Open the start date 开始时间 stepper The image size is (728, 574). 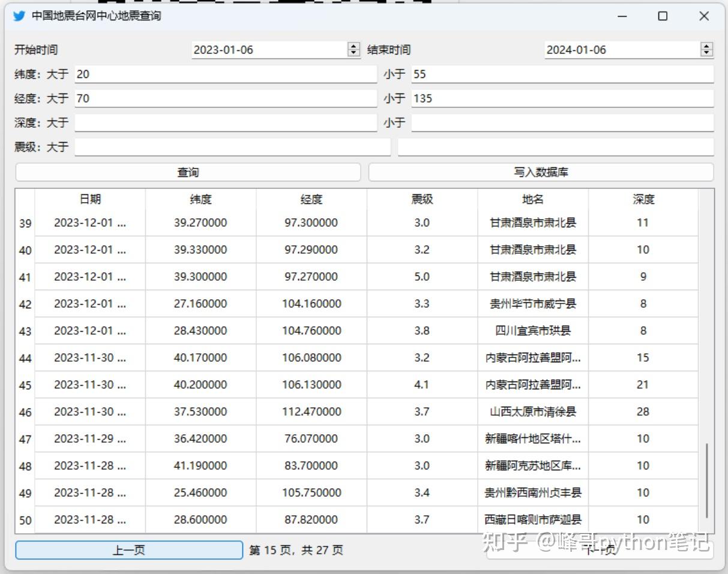(354, 50)
